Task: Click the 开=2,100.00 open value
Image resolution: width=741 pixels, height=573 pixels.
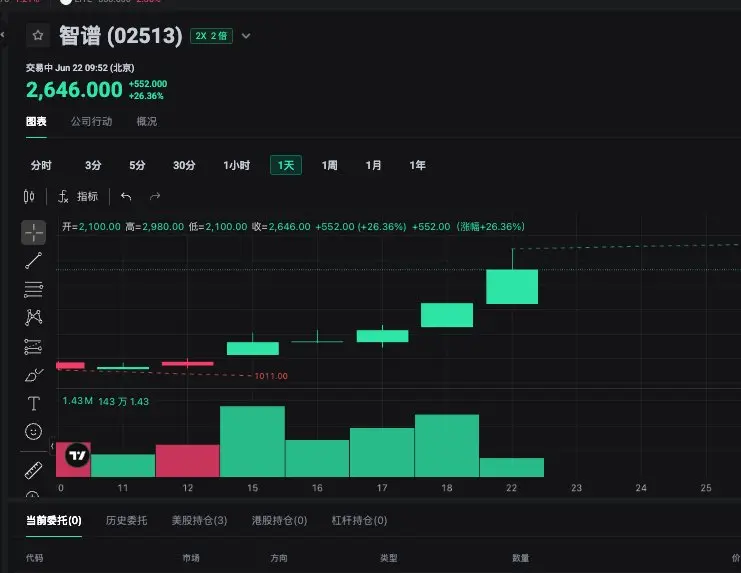Action: tap(91, 227)
